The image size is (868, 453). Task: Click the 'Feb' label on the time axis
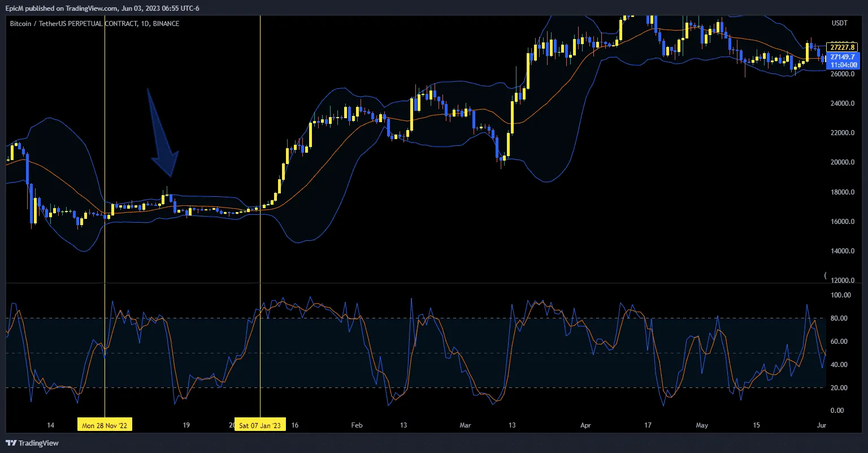(x=357, y=425)
